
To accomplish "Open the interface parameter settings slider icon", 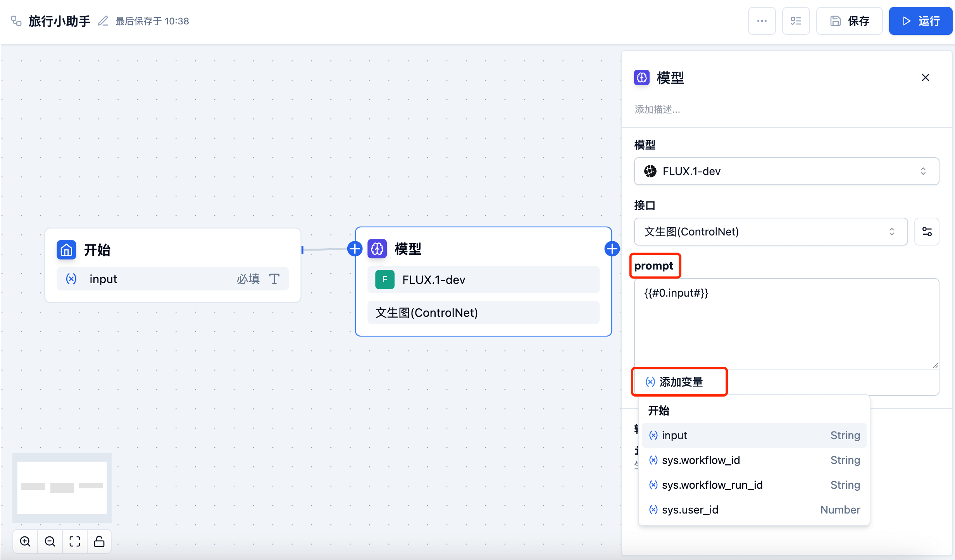I will 927,232.
